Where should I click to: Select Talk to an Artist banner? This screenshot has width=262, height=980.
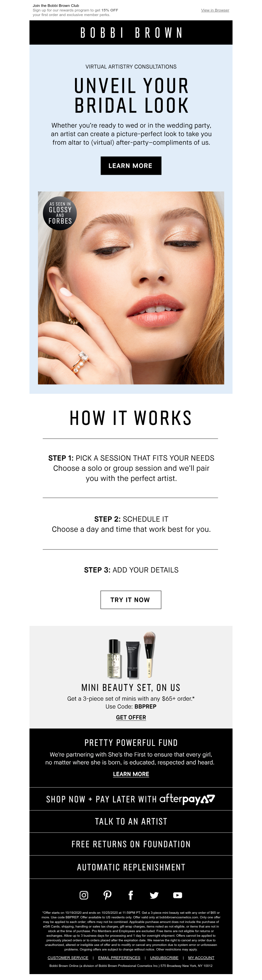tap(131, 821)
